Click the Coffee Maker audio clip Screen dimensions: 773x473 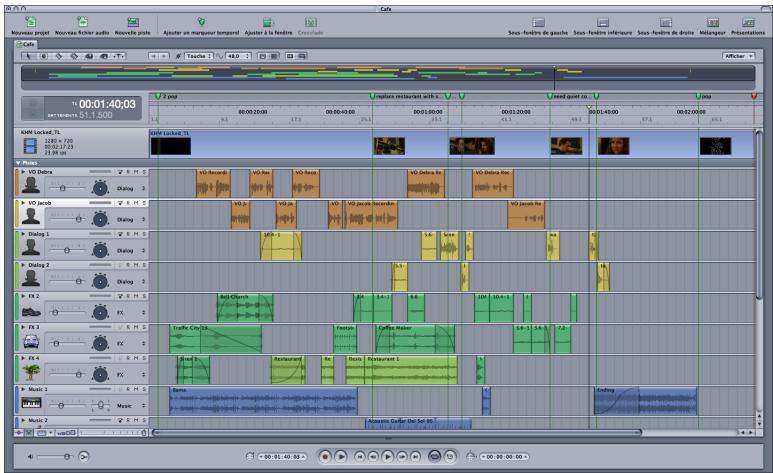pyautogui.click(x=415, y=339)
